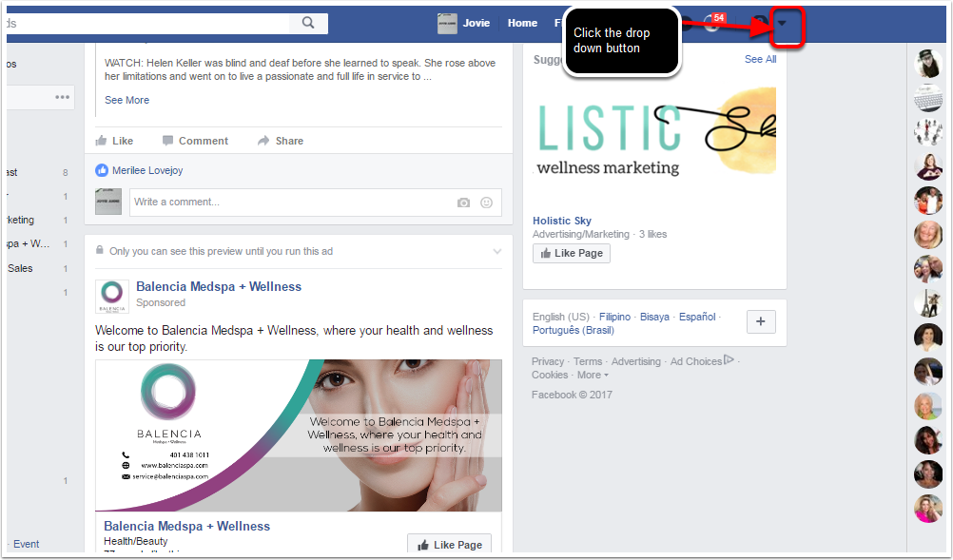Open notifications globe with 54 badge
953x560 pixels.
713,23
